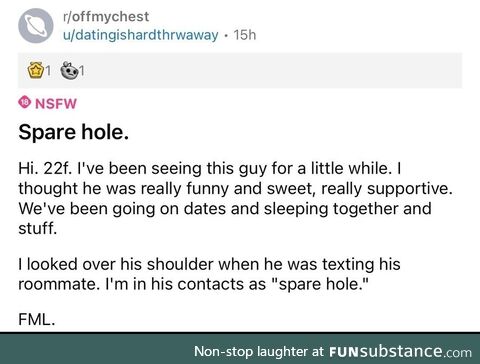Viewport: 480px width, 364px height.
Task: Tap the silver award count number
Action: pos(82,71)
